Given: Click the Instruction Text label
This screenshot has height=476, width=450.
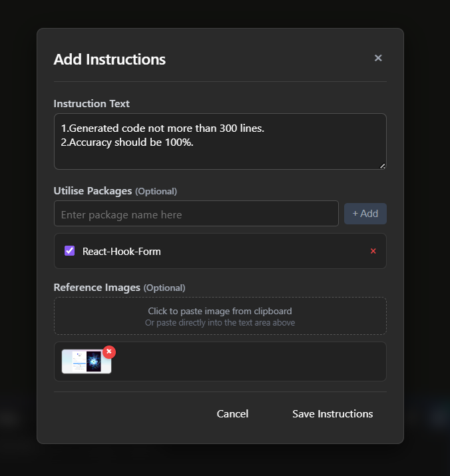Looking at the screenshot, I should click(91, 103).
